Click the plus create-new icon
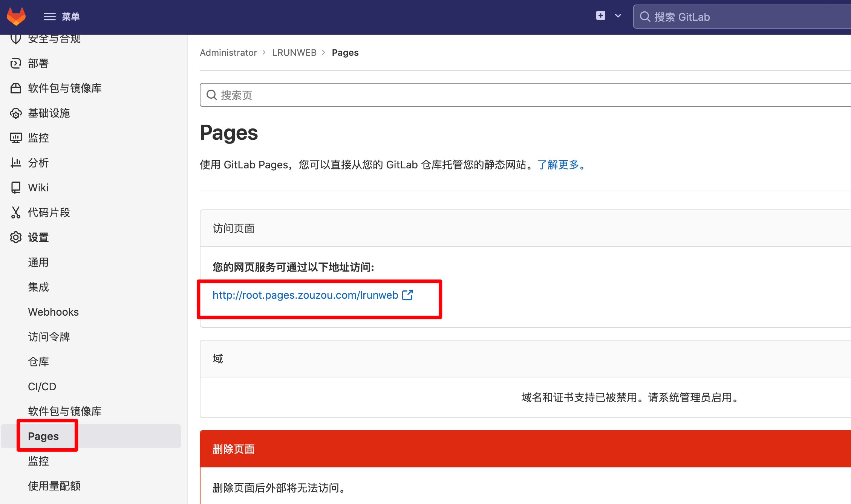The image size is (851, 504). coord(600,16)
